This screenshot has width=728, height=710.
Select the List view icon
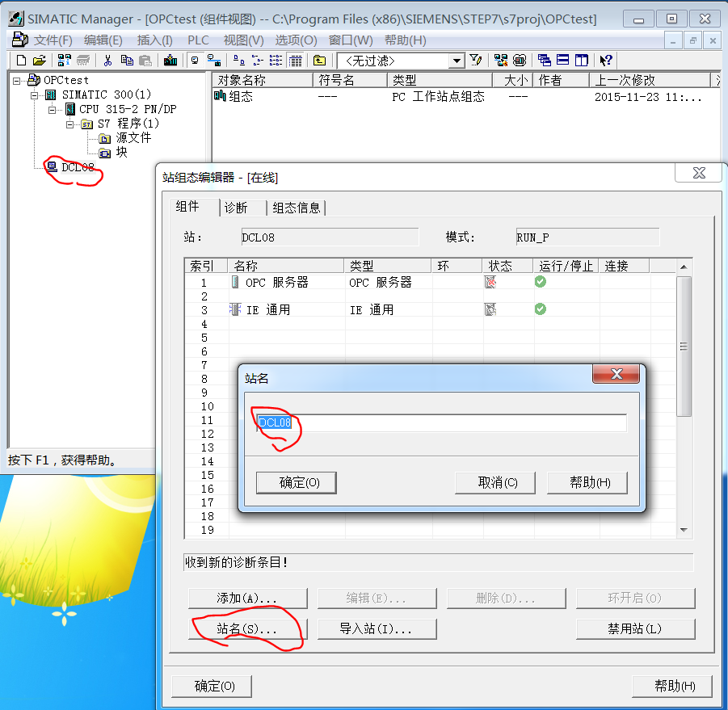(x=276, y=61)
